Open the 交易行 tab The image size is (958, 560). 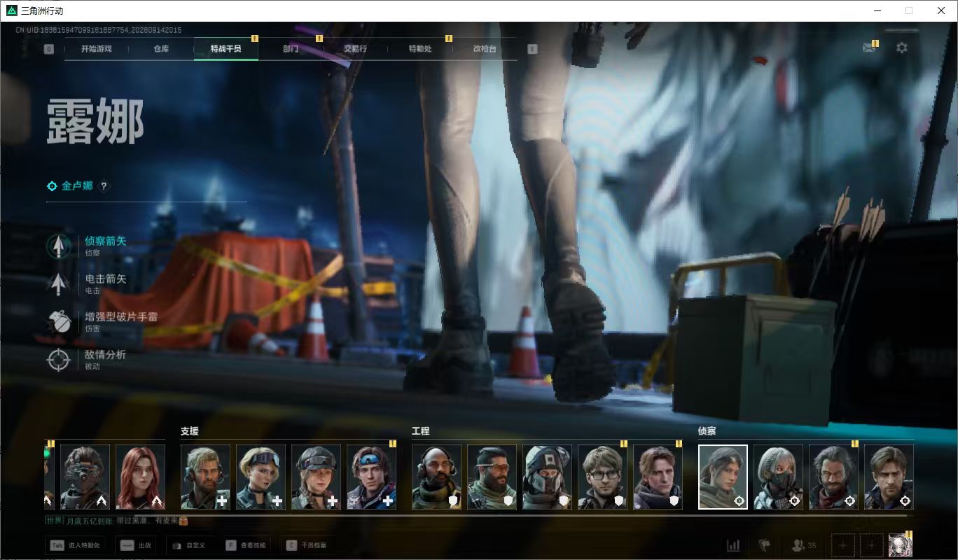355,49
